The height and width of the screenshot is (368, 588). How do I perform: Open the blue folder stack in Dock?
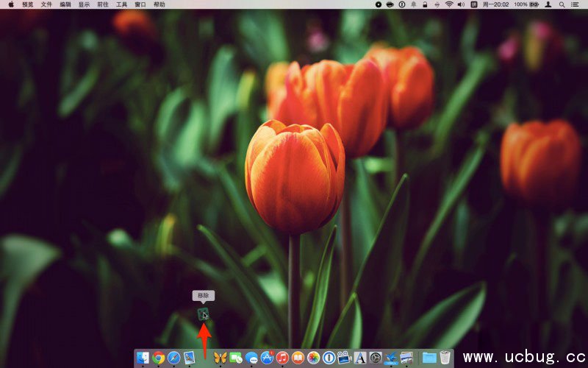(x=429, y=358)
